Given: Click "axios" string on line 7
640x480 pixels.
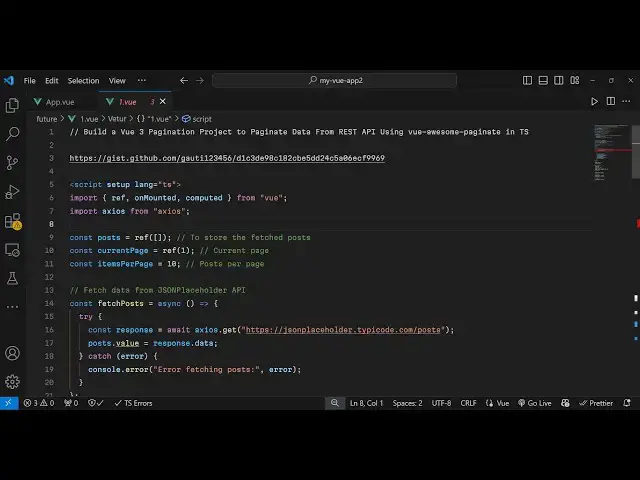Looking at the screenshot, I should click(169, 211).
